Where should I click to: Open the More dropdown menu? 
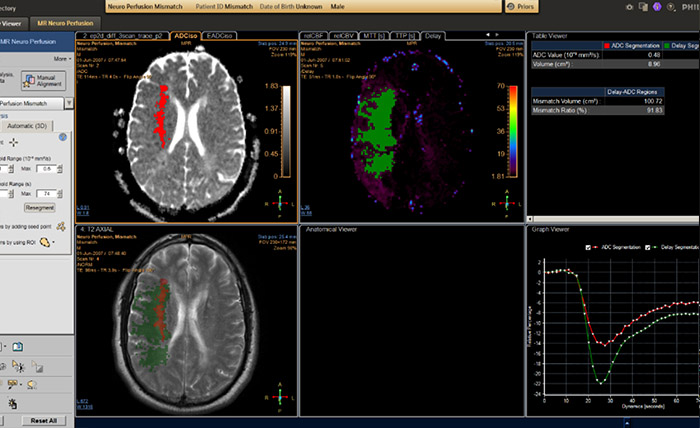coord(62,59)
